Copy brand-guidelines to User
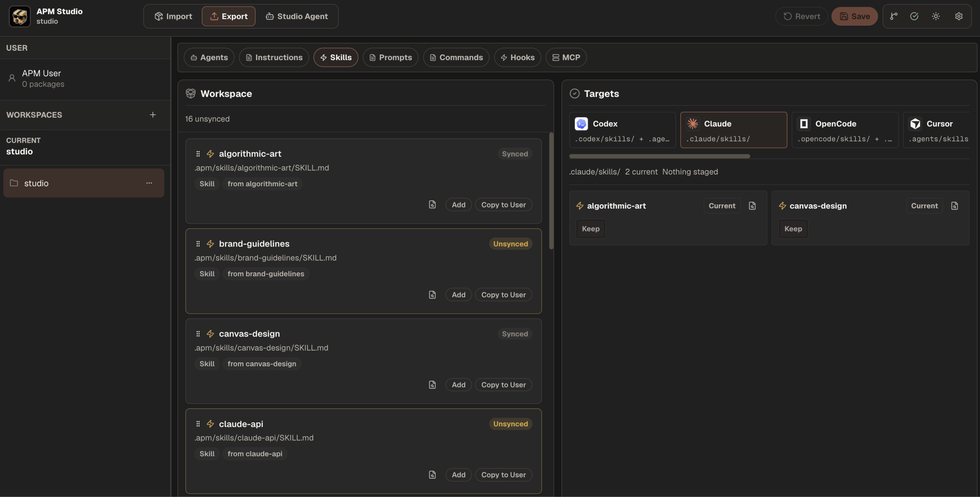The image size is (980, 497). (x=503, y=295)
